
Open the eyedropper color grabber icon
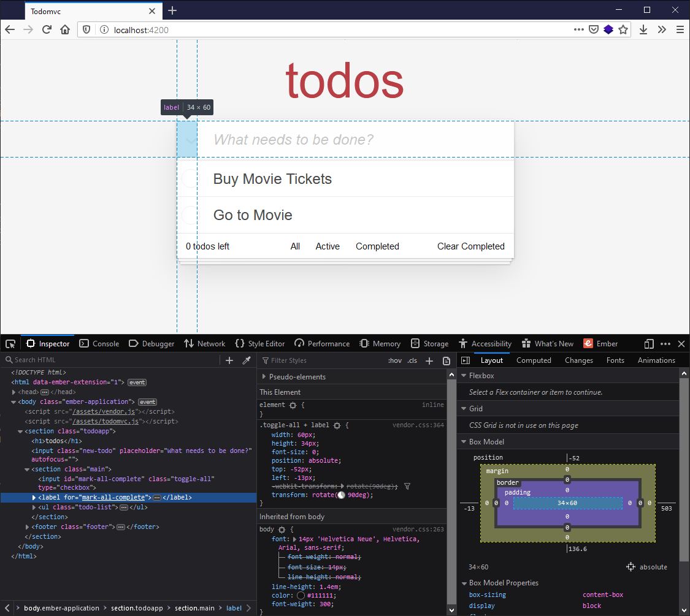[247, 360]
